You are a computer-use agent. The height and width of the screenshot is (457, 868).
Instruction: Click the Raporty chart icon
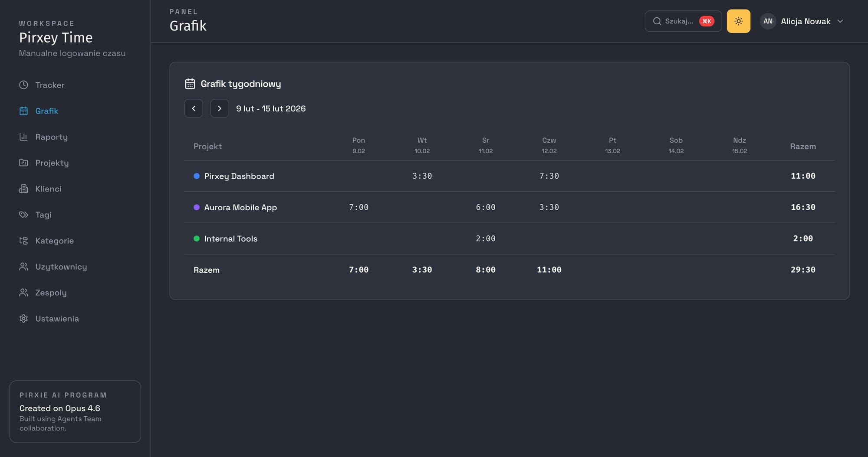(23, 137)
